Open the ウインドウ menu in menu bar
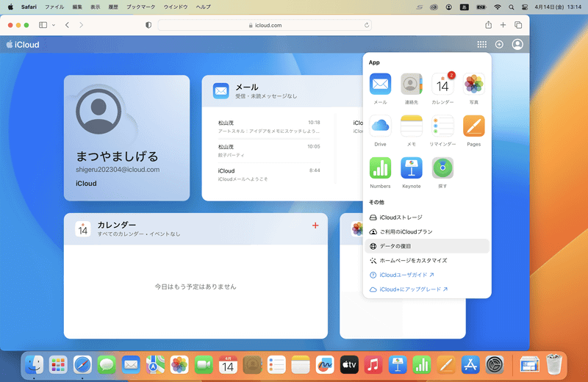Screen dimensions: 588x382 176,7
